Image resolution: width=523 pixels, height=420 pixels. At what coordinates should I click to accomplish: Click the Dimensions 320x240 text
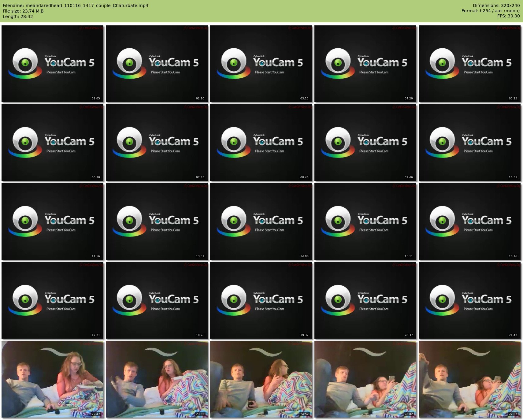click(x=496, y=6)
